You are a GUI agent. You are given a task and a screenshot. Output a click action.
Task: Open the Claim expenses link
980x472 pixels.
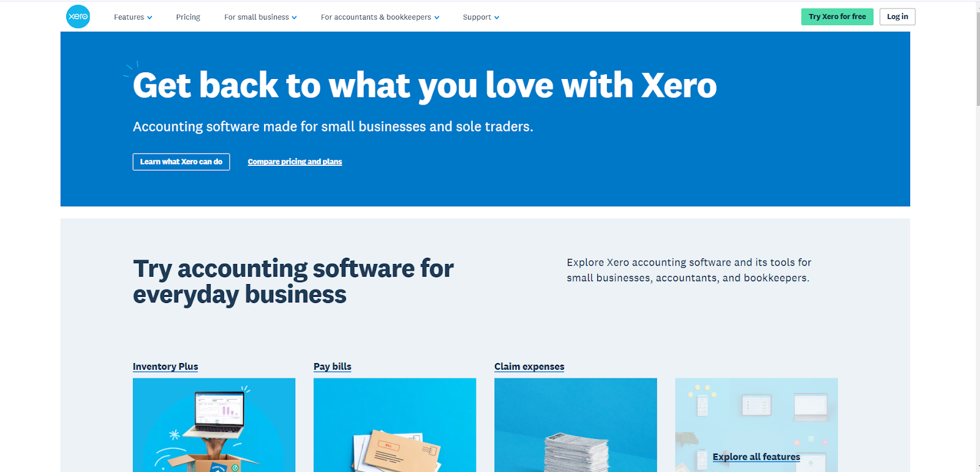click(529, 366)
